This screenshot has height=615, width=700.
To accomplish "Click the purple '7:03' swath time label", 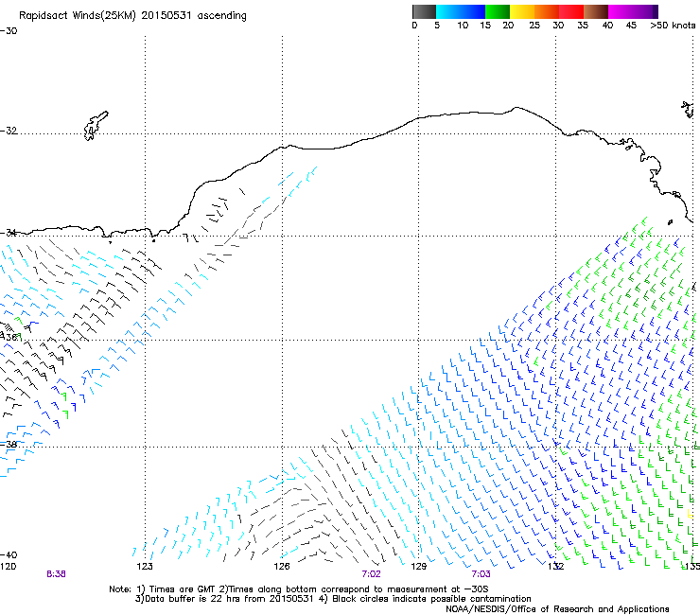I will click(x=481, y=574).
